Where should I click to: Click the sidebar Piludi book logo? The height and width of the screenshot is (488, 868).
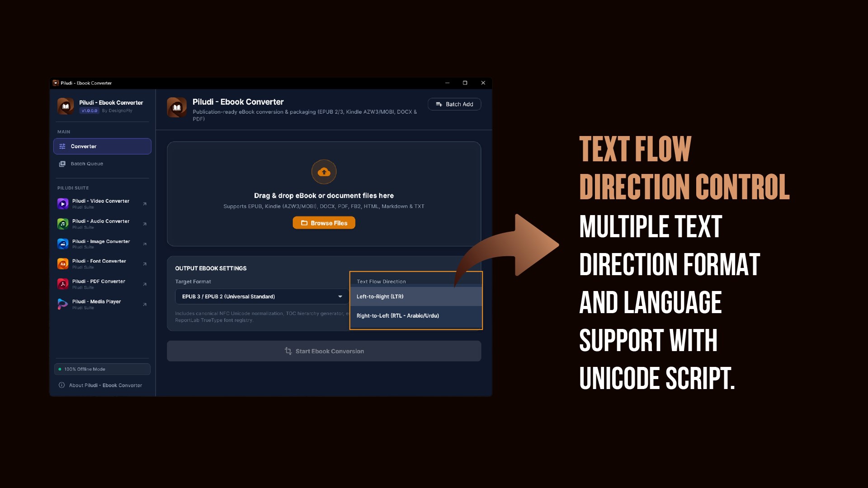pos(66,106)
